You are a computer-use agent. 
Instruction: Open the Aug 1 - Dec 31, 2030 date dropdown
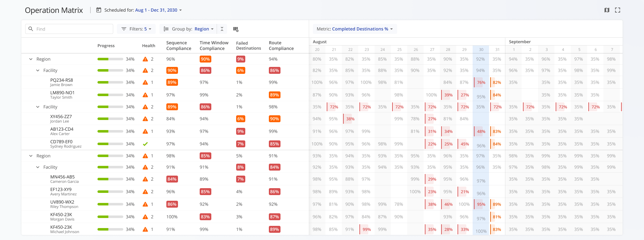pos(158,10)
